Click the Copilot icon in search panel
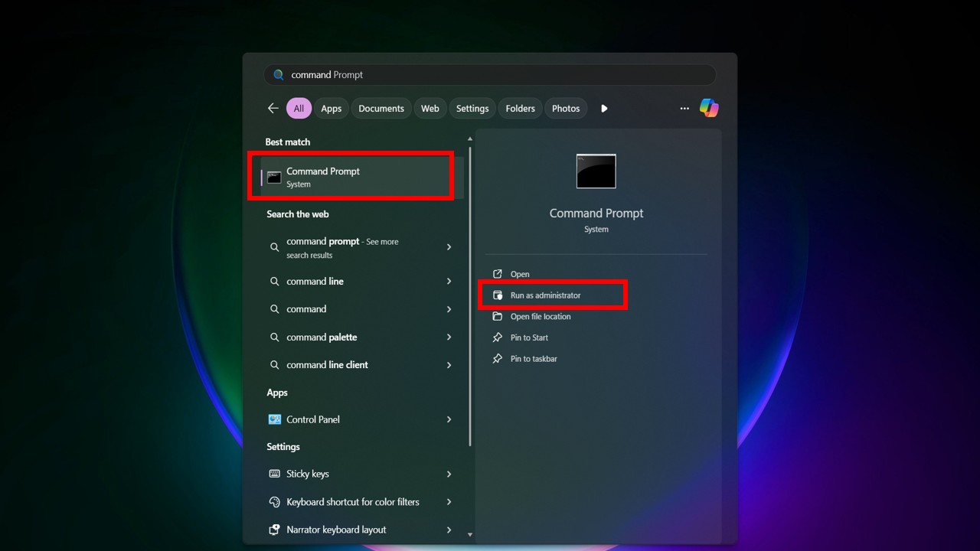The width and height of the screenshot is (980, 551). (709, 108)
